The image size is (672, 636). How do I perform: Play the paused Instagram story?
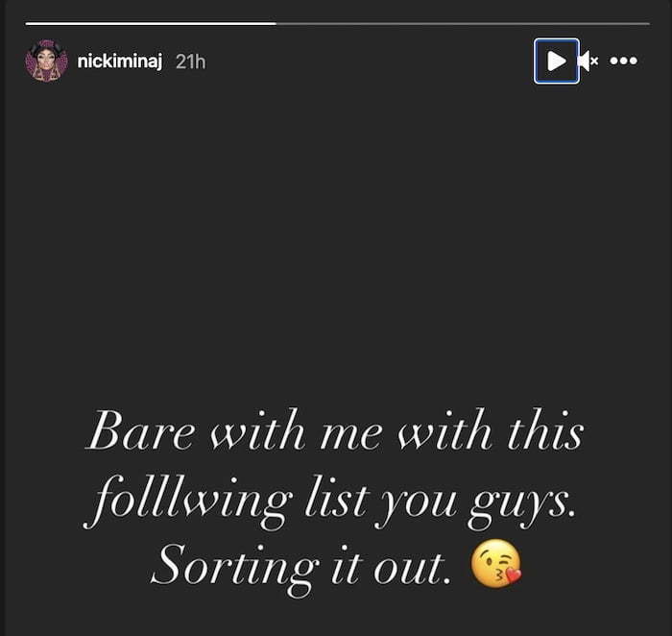[x=556, y=61]
